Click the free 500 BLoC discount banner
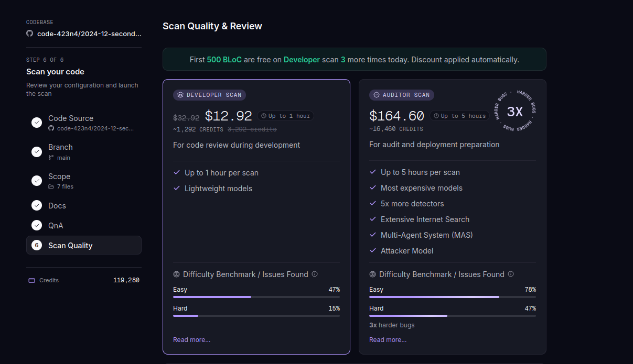The width and height of the screenshot is (633, 364). [355, 59]
